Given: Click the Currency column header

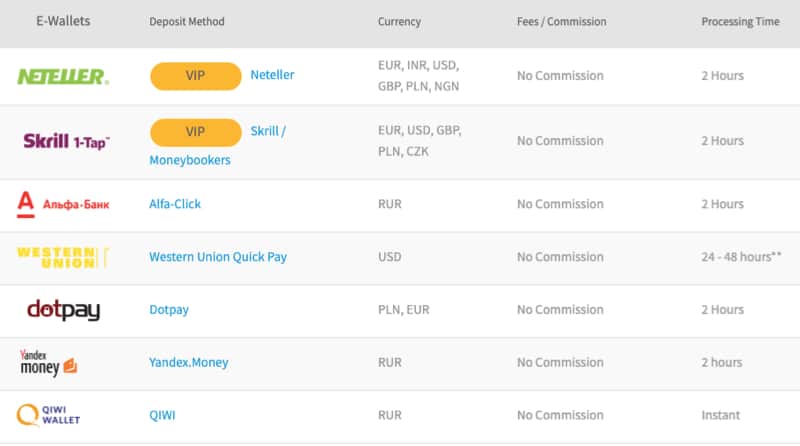Looking at the screenshot, I should 399,22.
